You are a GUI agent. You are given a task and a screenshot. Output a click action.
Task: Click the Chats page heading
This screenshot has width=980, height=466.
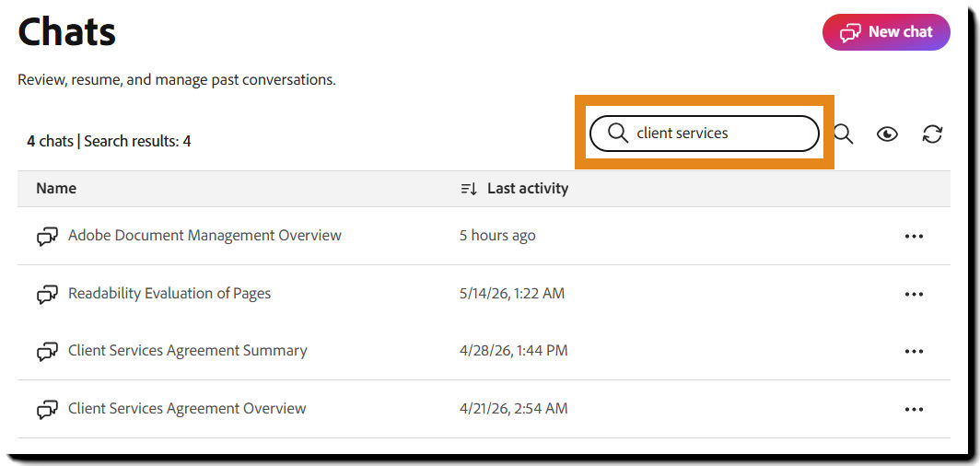point(67,32)
